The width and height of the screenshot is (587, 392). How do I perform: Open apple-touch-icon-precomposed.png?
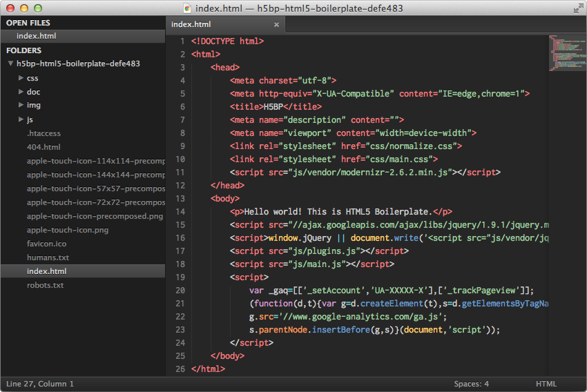click(x=95, y=216)
